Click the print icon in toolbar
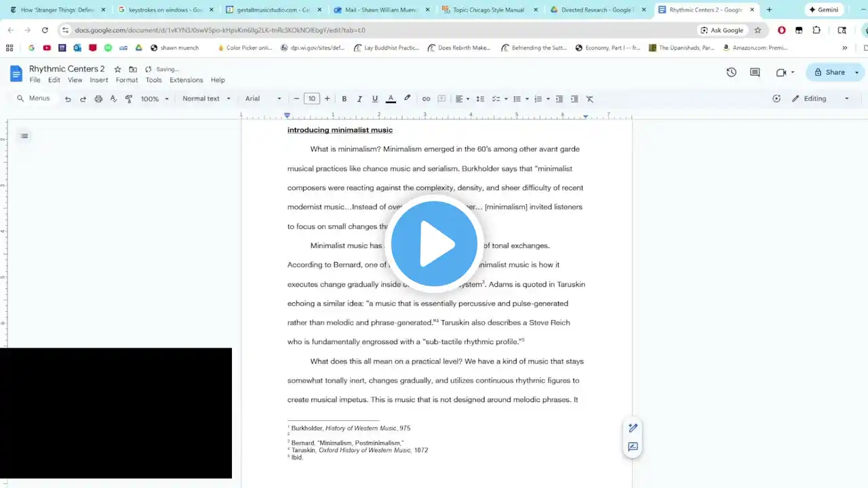Screen dimensions: 868x488 click(x=98, y=99)
